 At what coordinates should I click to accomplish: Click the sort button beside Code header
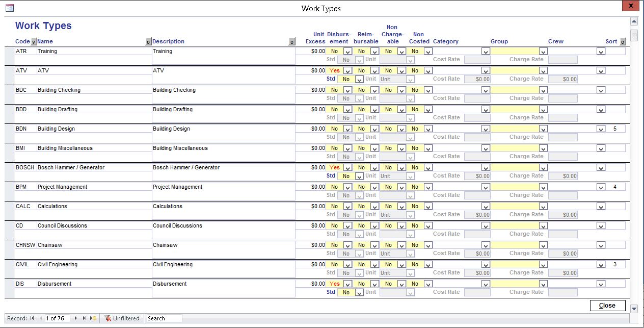(x=34, y=42)
